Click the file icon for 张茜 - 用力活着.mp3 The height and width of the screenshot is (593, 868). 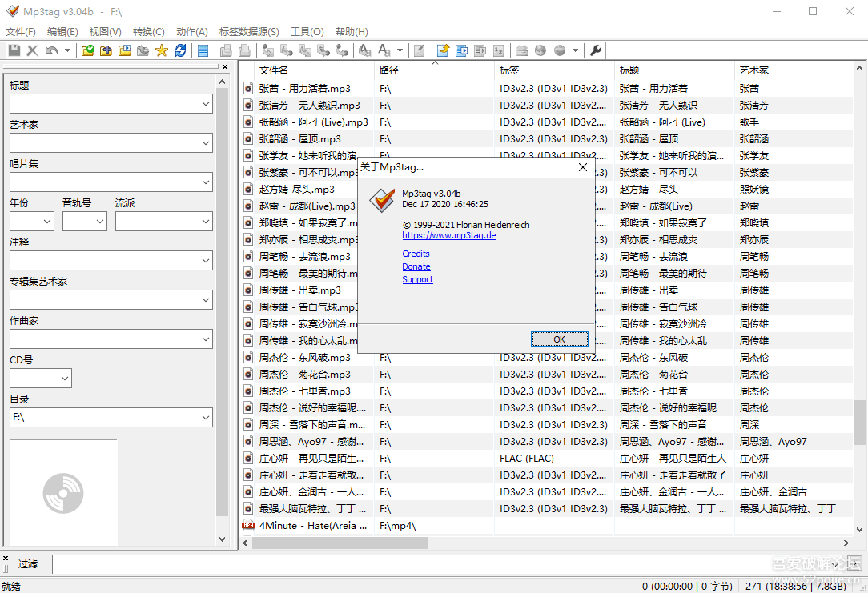pos(248,89)
